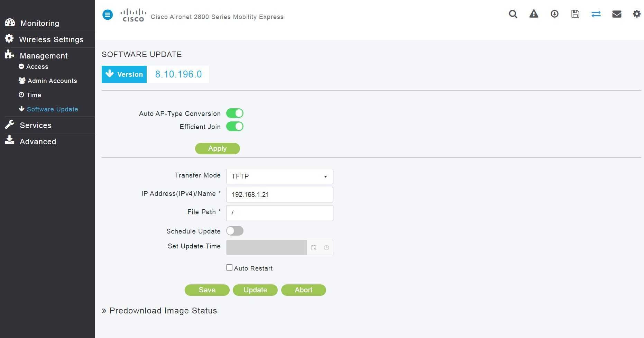This screenshot has width=644, height=338.
Task: Click the Abort button
Action: click(x=304, y=290)
